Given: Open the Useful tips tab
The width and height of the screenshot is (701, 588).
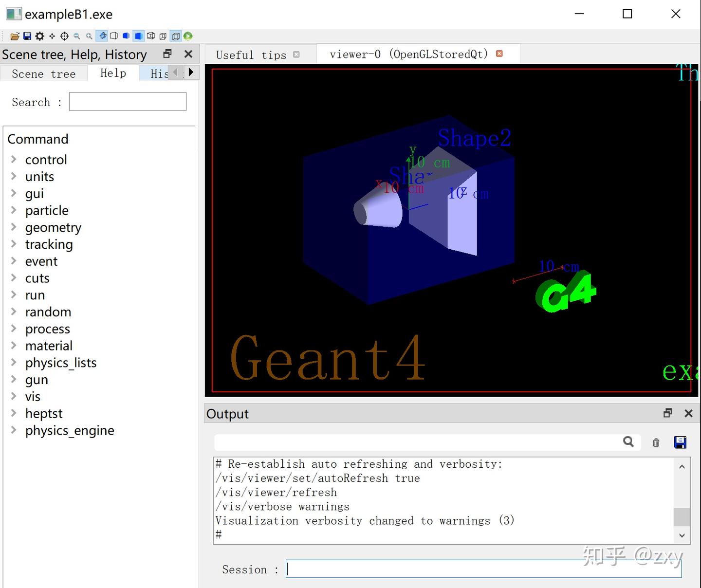Looking at the screenshot, I should click(x=252, y=55).
